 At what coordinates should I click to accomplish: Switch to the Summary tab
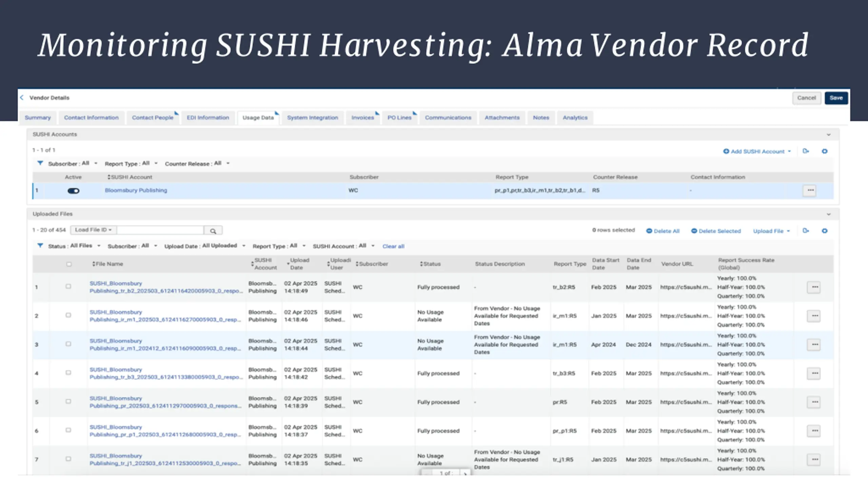point(38,118)
